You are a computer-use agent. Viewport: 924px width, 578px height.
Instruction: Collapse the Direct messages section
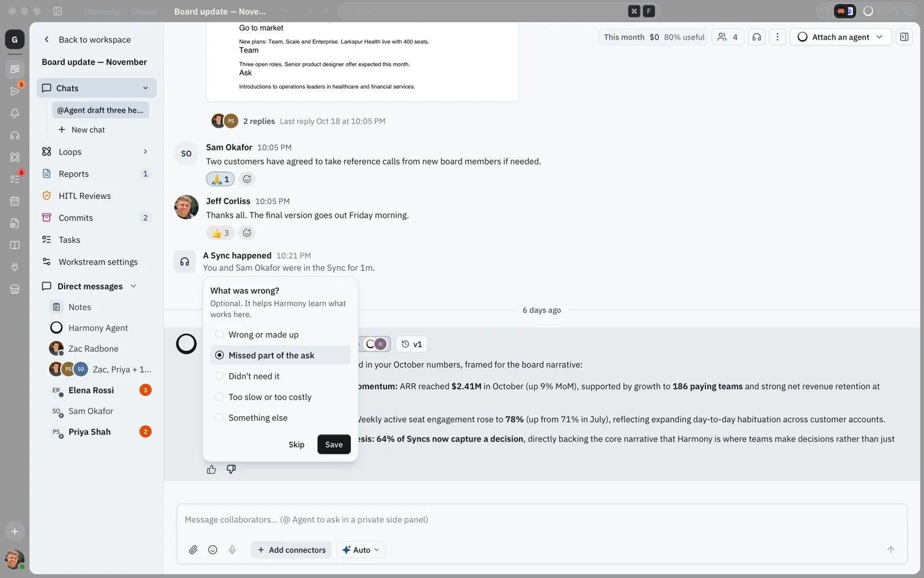click(x=133, y=286)
